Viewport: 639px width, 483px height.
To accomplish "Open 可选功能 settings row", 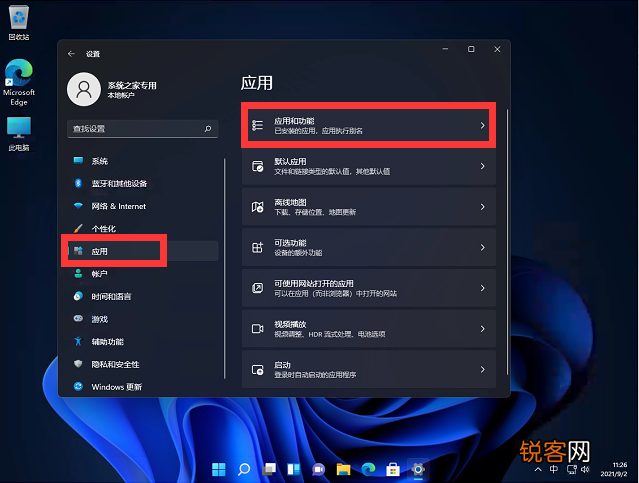I will point(368,247).
